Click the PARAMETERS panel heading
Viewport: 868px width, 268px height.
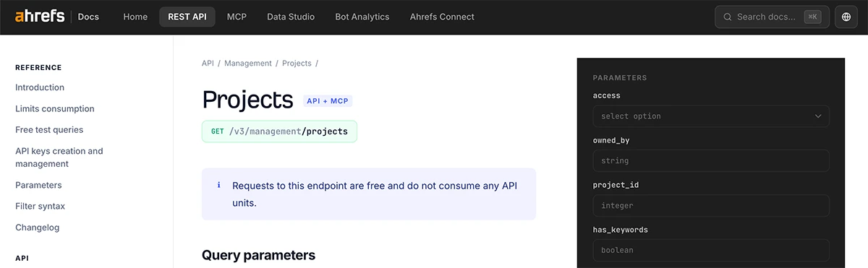point(620,77)
